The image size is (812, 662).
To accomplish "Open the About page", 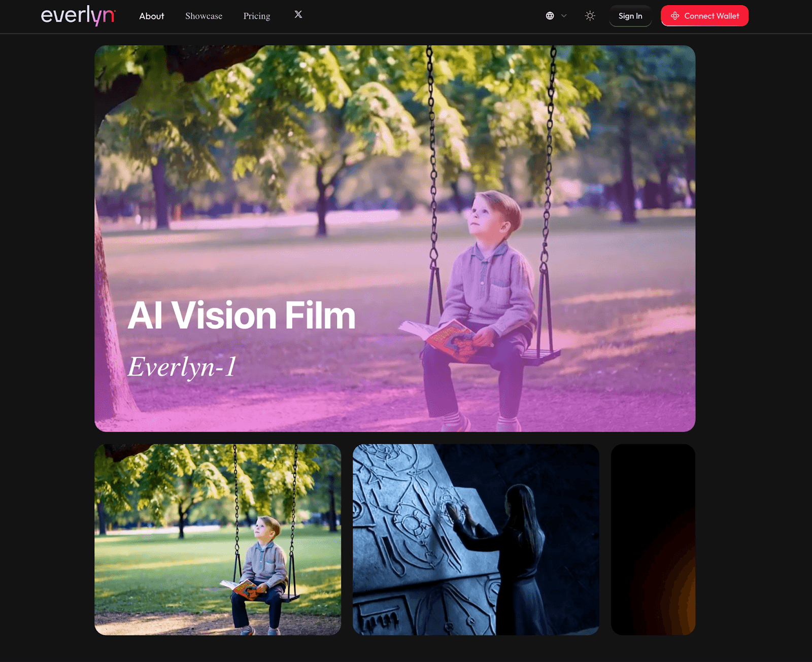I will coord(152,16).
